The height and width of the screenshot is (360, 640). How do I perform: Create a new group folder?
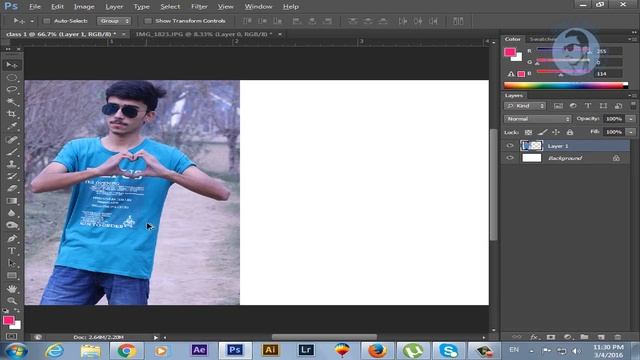[x=584, y=337]
